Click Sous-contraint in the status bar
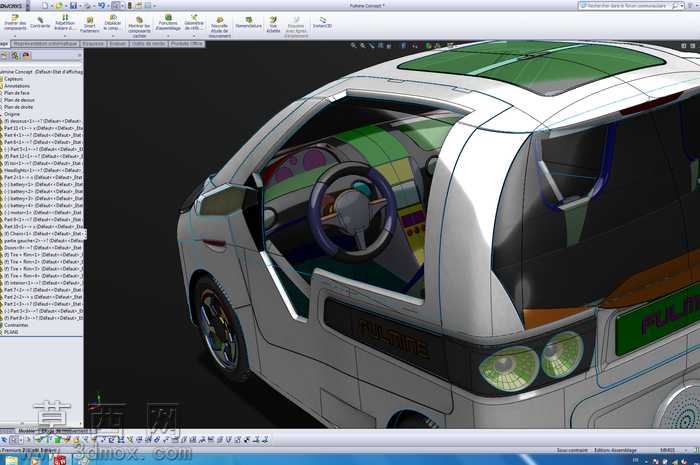The width and height of the screenshot is (700, 465). [572, 450]
